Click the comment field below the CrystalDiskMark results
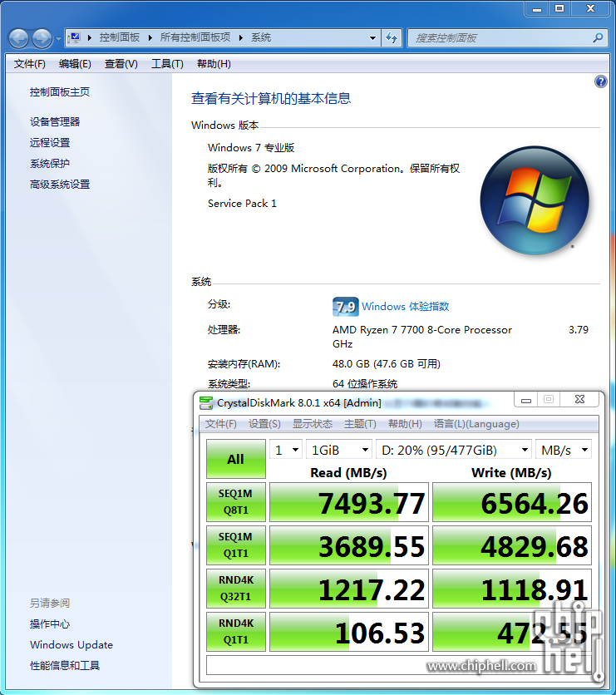This screenshot has height=695, width=616. (x=399, y=665)
